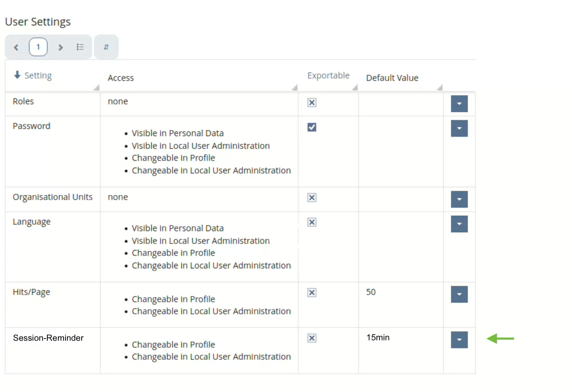Go to next page arrow
This screenshot has width=572, height=392.
click(60, 47)
